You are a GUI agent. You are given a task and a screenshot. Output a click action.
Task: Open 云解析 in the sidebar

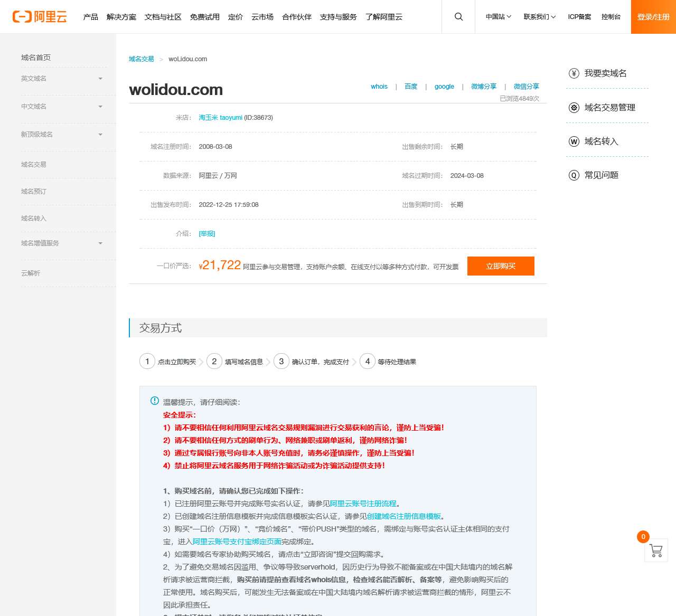tap(31, 273)
